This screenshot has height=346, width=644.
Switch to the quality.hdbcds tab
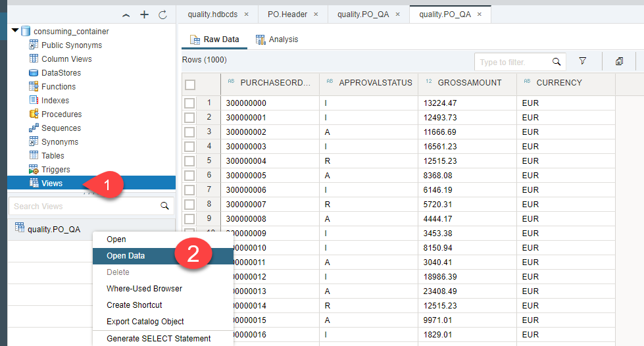pos(212,14)
